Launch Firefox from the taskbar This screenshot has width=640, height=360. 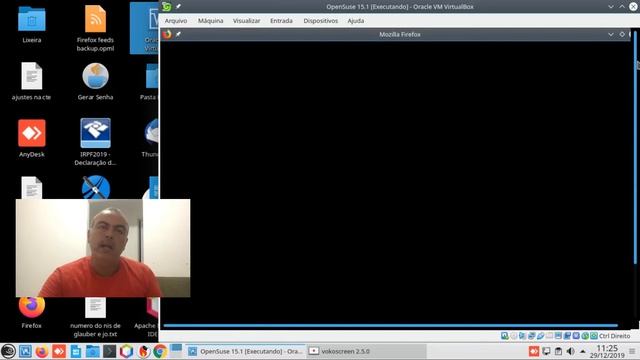click(42, 351)
